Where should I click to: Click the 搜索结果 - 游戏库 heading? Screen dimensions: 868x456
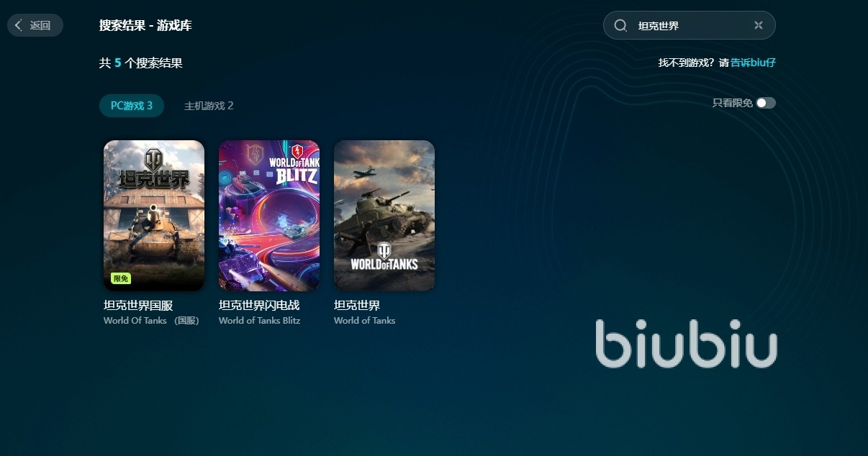click(x=145, y=26)
